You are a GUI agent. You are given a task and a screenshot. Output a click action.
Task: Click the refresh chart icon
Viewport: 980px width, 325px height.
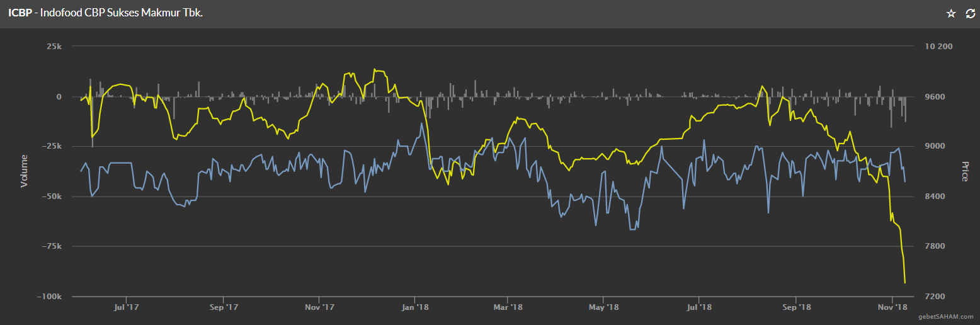pyautogui.click(x=970, y=13)
